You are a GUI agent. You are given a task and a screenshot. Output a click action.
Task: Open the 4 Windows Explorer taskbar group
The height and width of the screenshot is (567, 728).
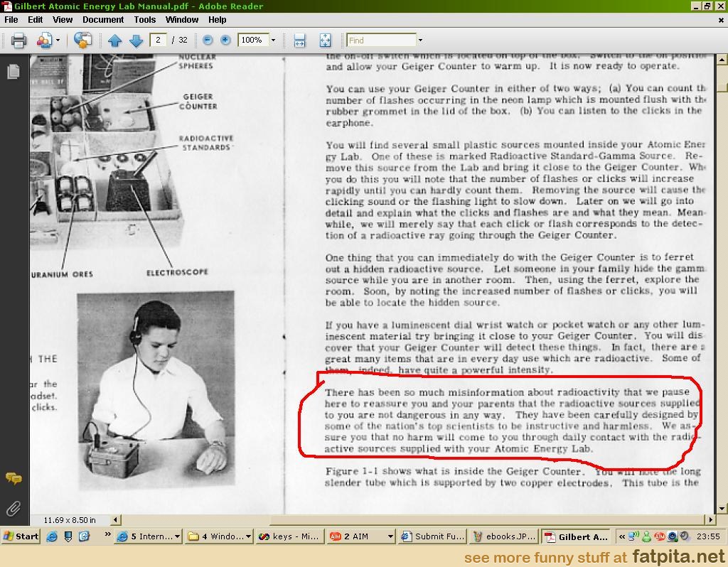point(220,536)
